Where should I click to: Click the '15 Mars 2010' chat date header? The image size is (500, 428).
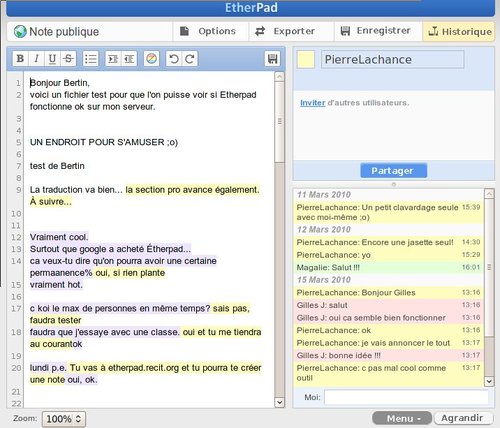click(x=324, y=280)
